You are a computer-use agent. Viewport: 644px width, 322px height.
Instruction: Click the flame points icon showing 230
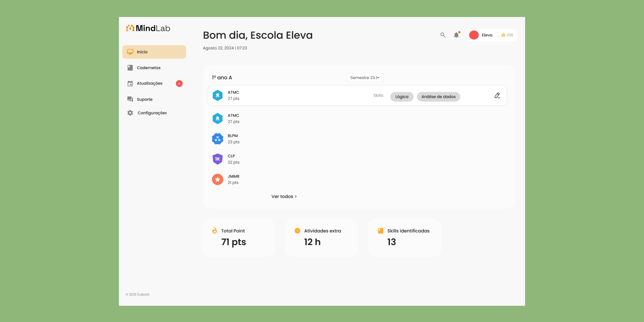click(x=503, y=35)
